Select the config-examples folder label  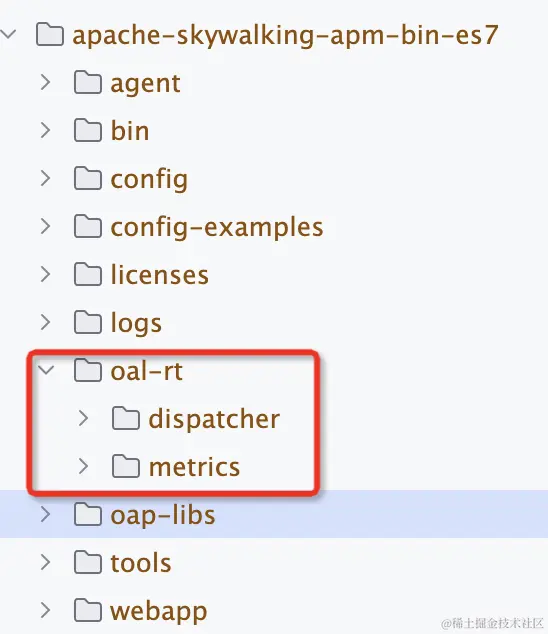point(217,227)
